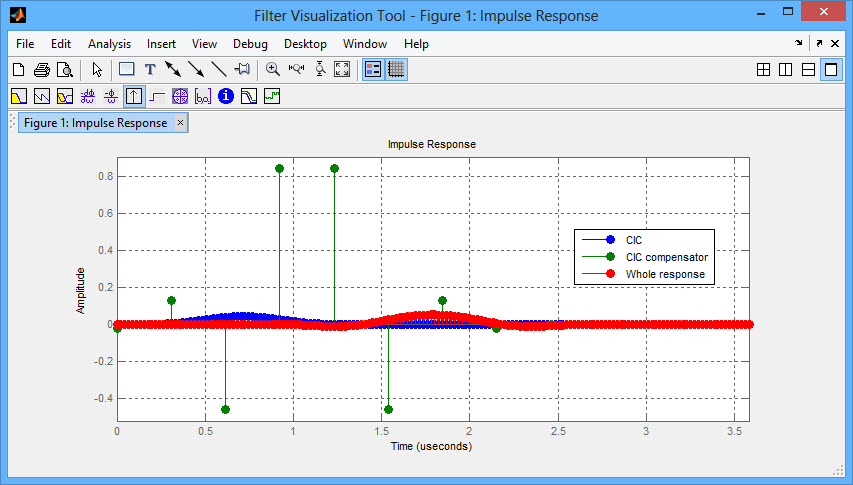Click the blue CIC legend marker

pos(610,240)
